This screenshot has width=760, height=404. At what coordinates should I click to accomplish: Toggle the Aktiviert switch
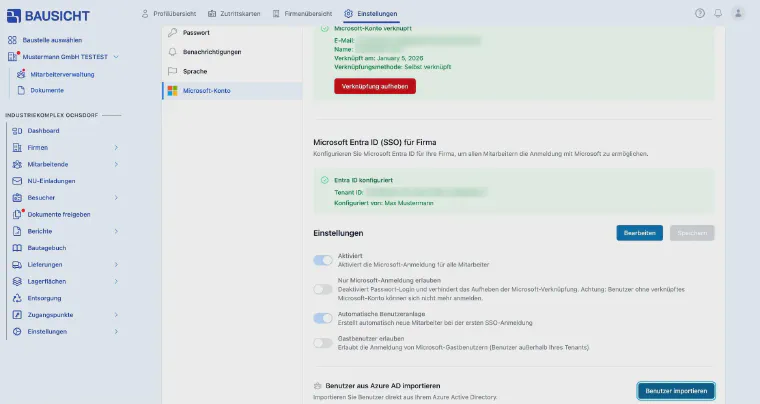point(323,260)
